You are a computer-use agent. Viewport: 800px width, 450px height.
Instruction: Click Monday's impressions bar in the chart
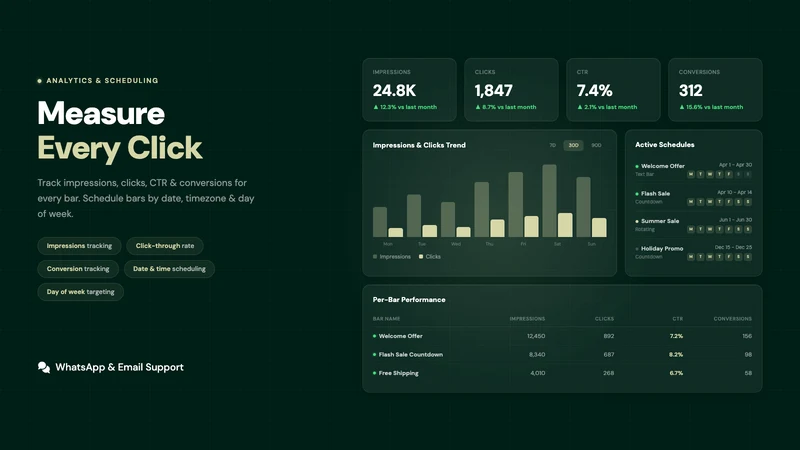coord(380,222)
